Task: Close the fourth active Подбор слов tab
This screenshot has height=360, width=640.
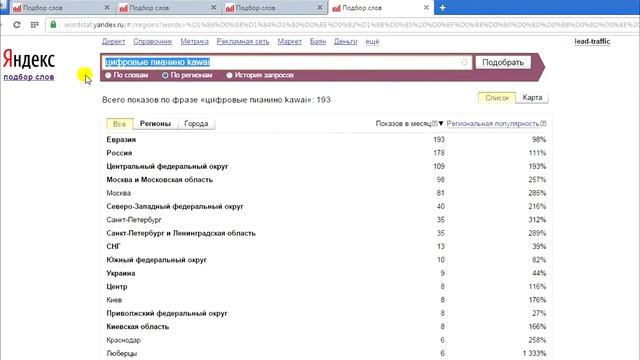Action: (x=426, y=8)
